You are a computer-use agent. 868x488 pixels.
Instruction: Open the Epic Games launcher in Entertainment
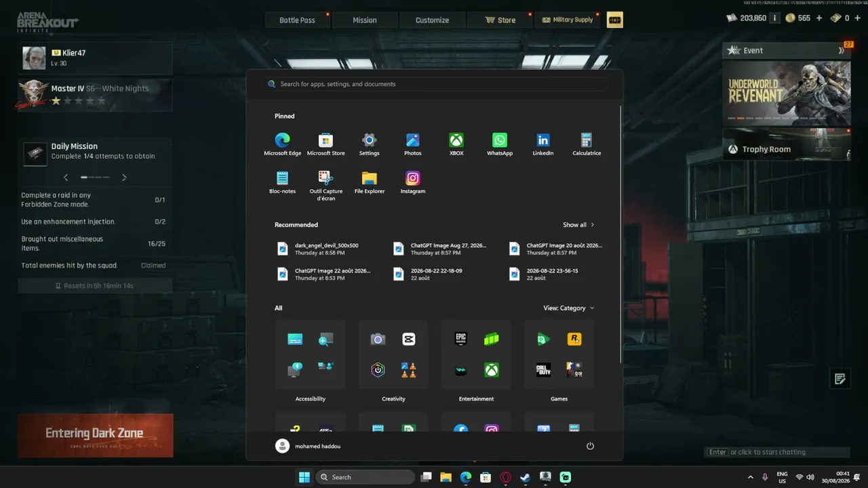point(461,339)
